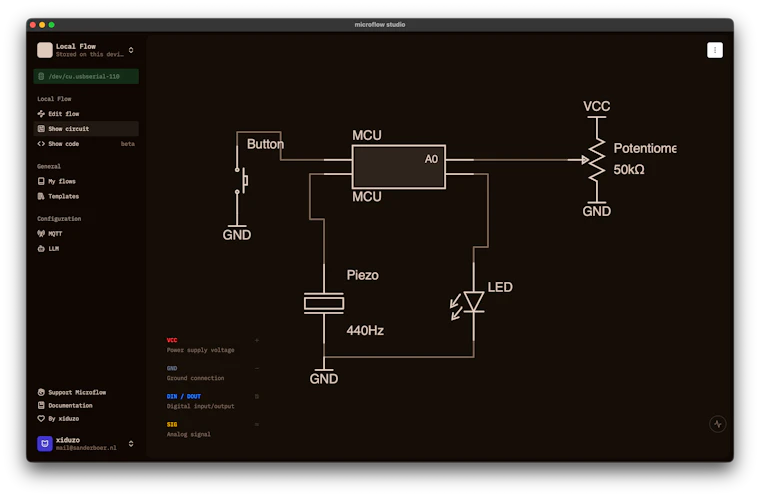This screenshot has width=760, height=497.
Task: Click the DIN / DOUT legend entry
Action: pos(213,401)
